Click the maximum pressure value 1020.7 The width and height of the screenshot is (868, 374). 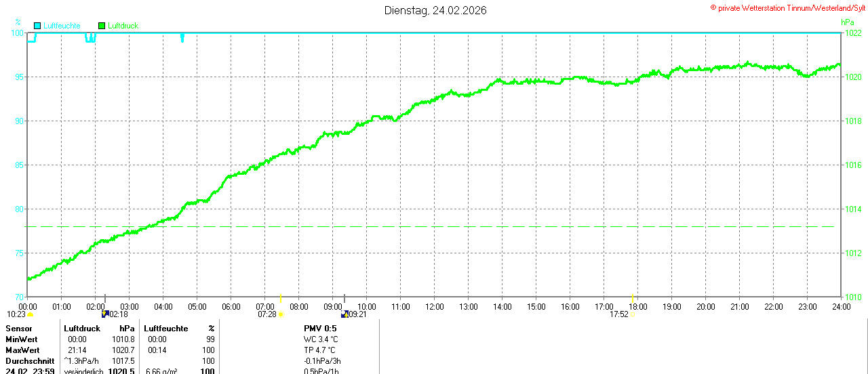[123, 350]
